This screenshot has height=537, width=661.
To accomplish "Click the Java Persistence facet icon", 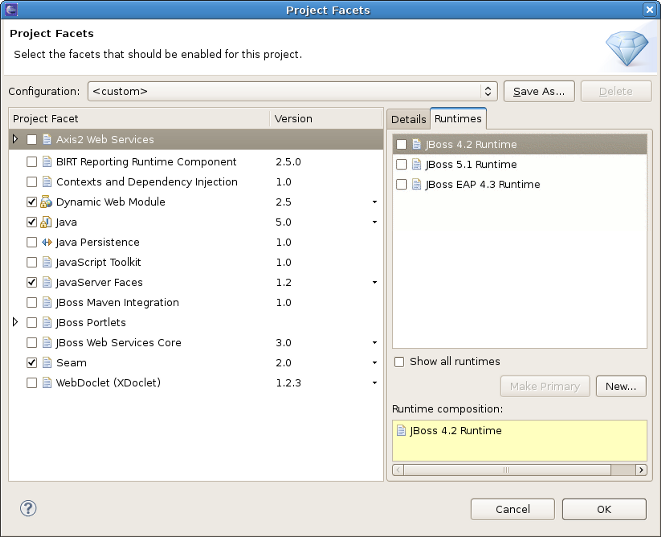I will point(46,242).
